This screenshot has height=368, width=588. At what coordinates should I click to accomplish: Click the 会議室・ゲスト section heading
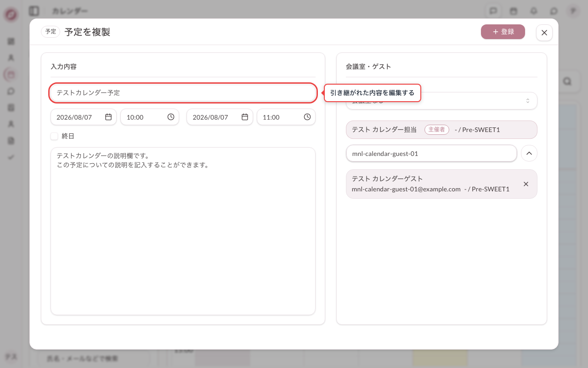click(x=368, y=67)
